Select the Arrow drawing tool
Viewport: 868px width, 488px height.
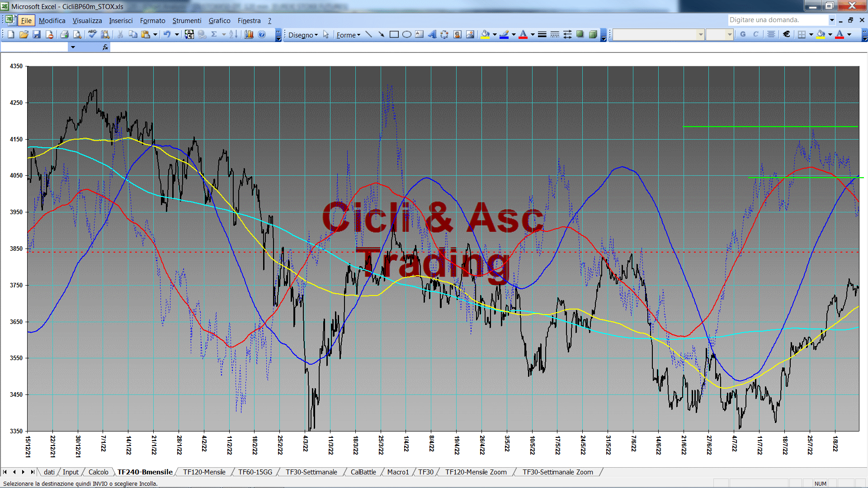coord(381,35)
